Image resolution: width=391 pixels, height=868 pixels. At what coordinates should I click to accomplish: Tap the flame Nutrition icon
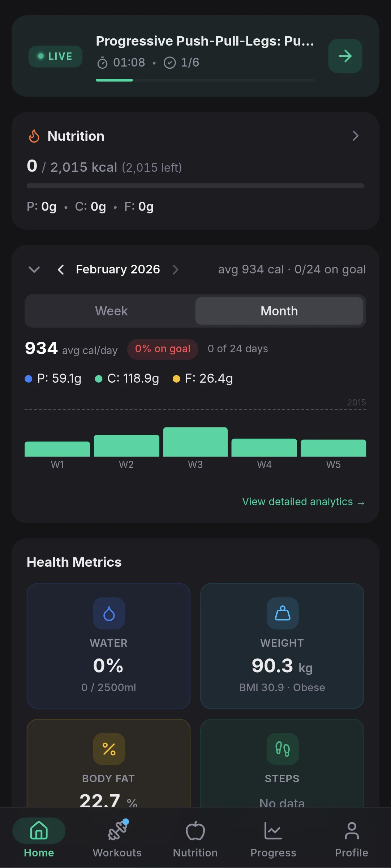pyautogui.click(x=34, y=136)
